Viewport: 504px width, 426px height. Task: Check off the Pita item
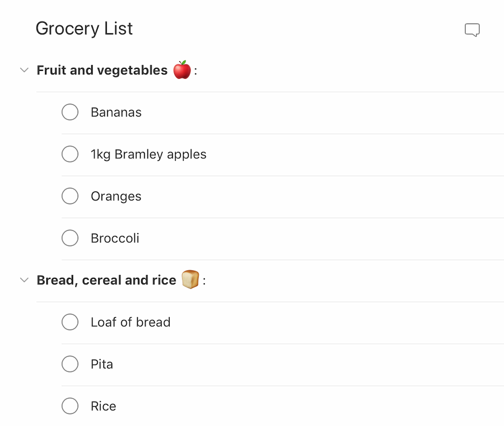tap(70, 364)
